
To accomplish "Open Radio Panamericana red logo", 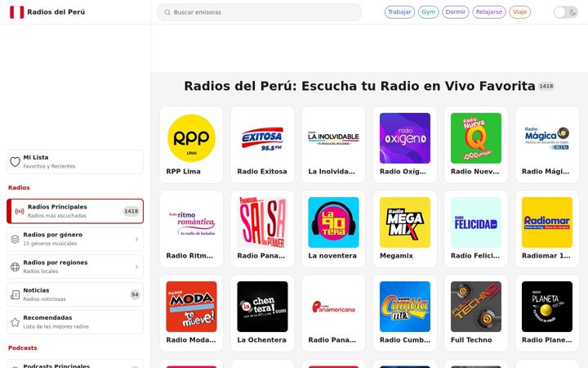I will pos(333,307).
